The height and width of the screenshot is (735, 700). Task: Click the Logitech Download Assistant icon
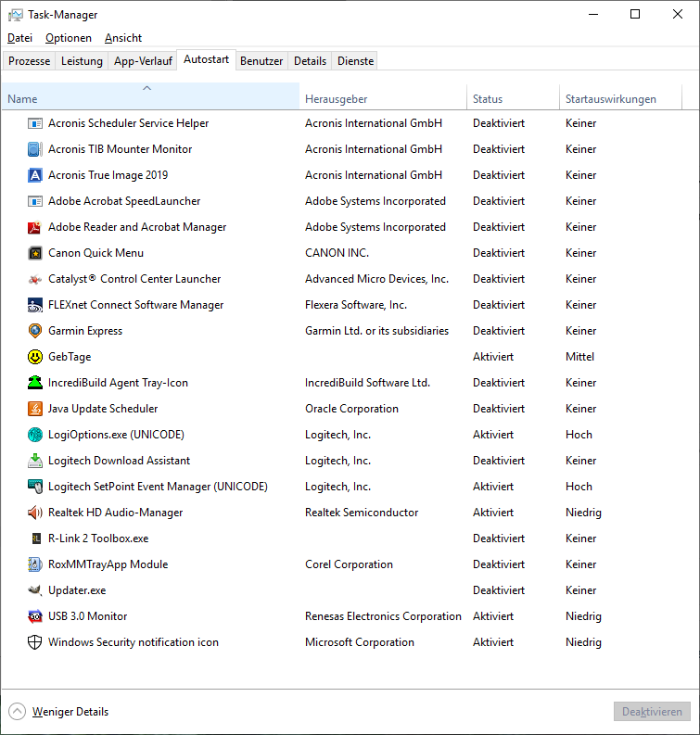pos(34,461)
